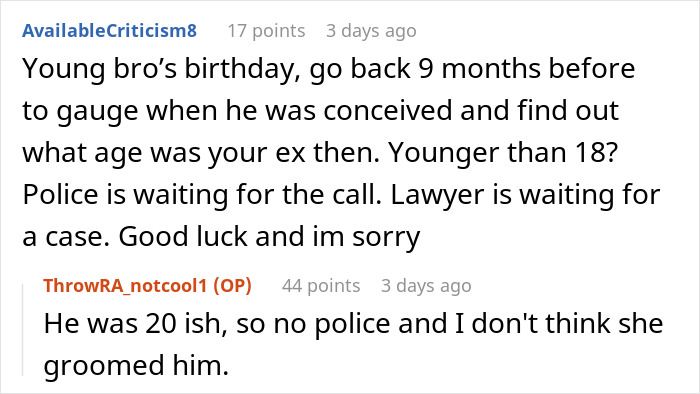Click the line starting 'what age was your ex'

pyautogui.click(x=320, y=153)
